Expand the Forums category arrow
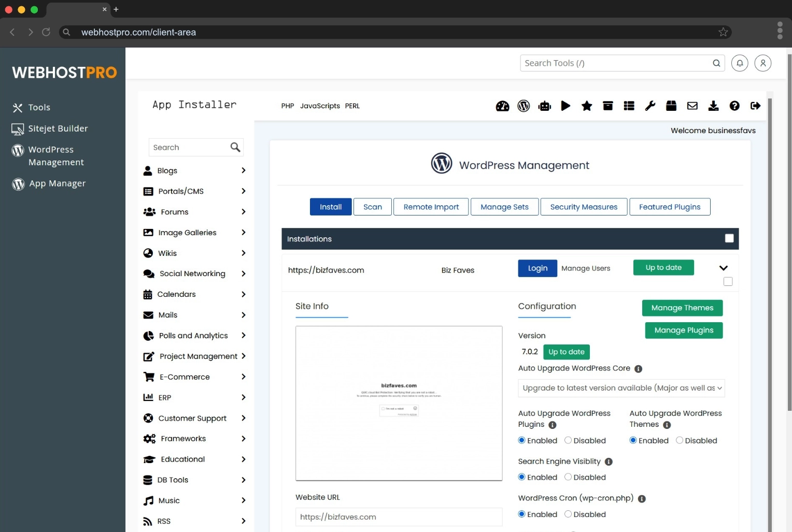Screen dimensions: 792x532 coord(243,212)
